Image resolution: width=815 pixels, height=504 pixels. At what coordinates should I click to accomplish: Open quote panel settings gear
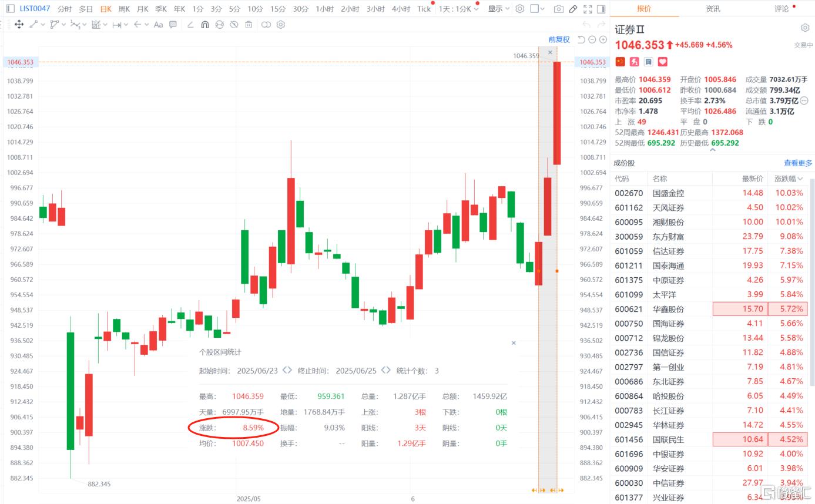pos(805,28)
